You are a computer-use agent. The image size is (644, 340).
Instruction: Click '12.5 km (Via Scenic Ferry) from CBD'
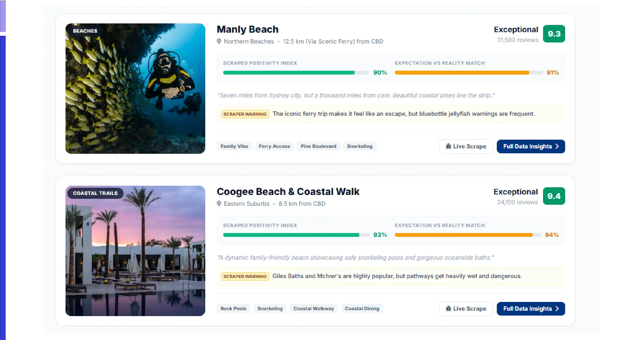(x=333, y=41)
